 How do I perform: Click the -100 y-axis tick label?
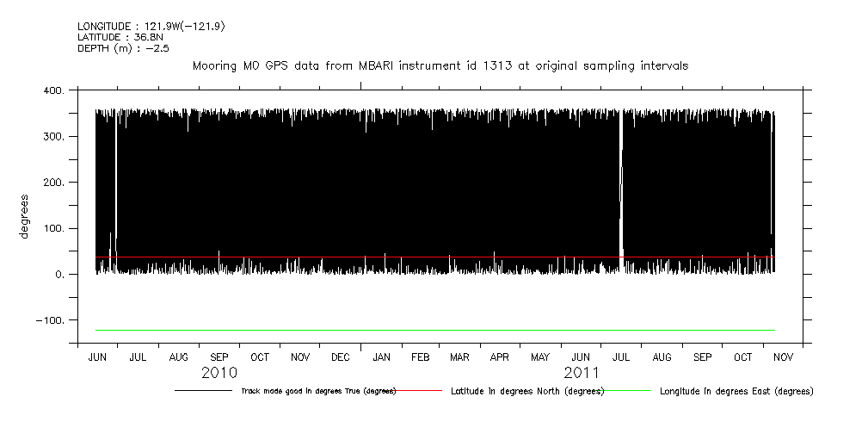click(x=49, y=320)
